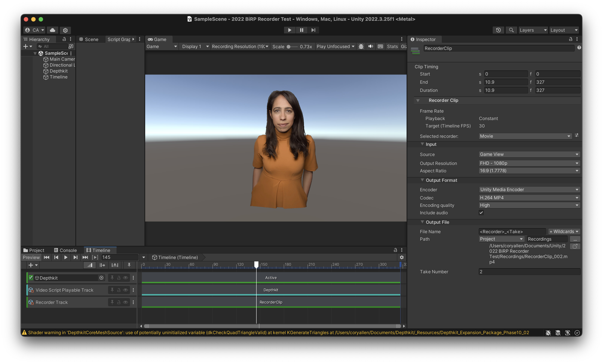
Task: Collapse the Output Format section
Action: (422, 180)
